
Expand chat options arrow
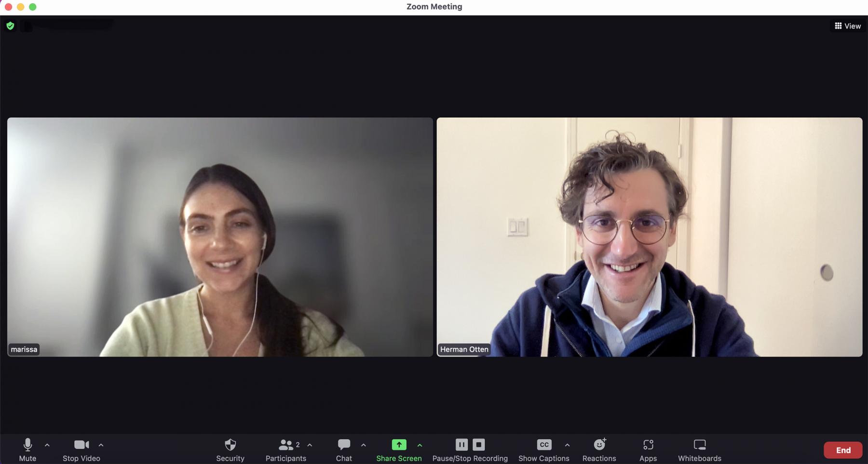[x=364, y=445]
